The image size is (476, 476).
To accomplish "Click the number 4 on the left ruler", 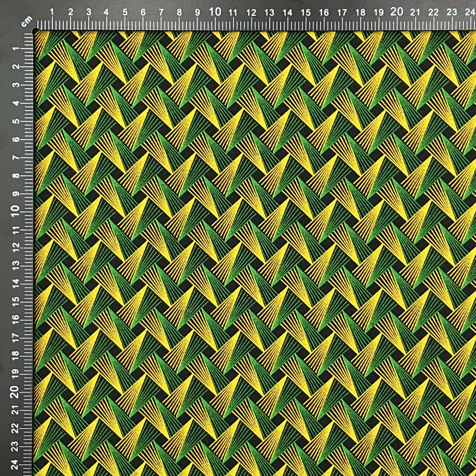I will (x=16, y=103).
